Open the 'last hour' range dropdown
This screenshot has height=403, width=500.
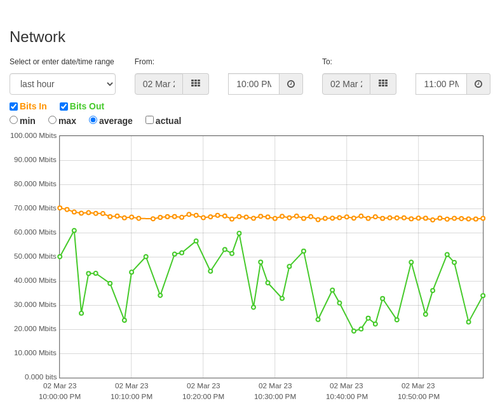coord(63,84)
